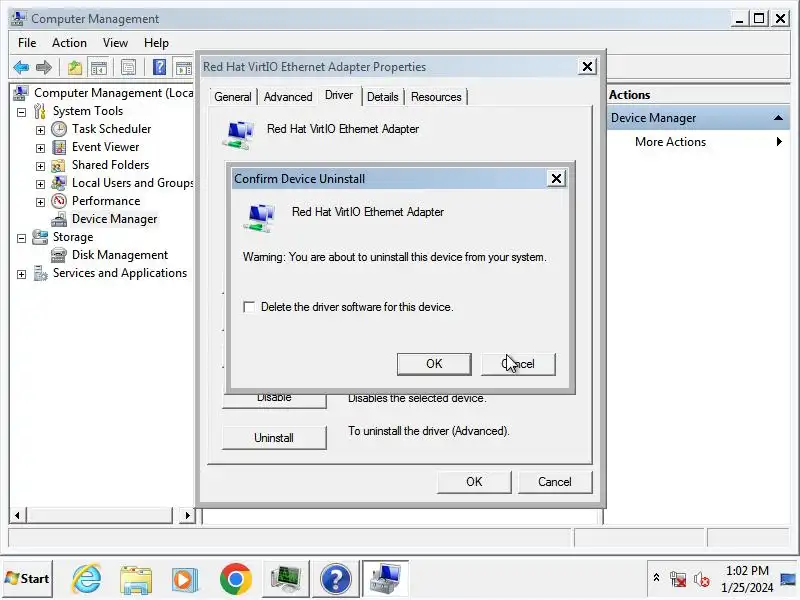Select the Driver tab
The image size is (800, 600).
339,95
